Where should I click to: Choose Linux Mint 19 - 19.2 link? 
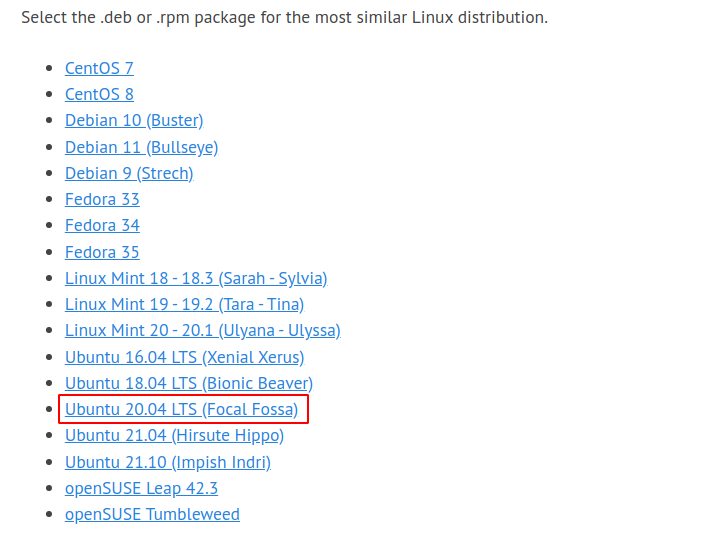pyautogui.click(x=184, y=304)
